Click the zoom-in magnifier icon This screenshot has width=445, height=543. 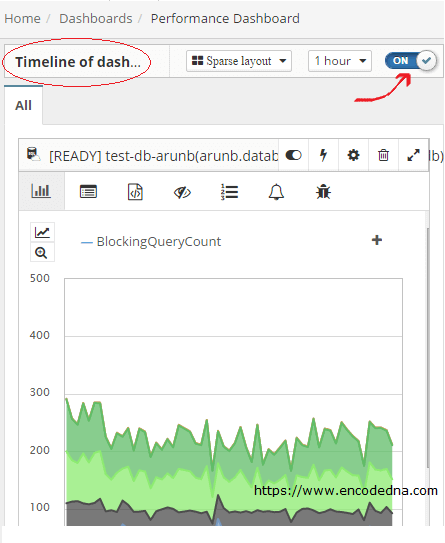(x=42, y=252)
